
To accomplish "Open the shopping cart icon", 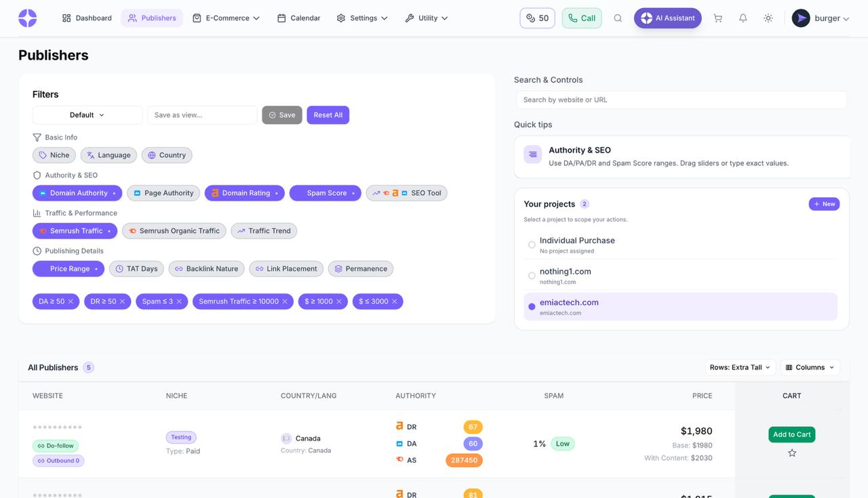I will 717,18.
